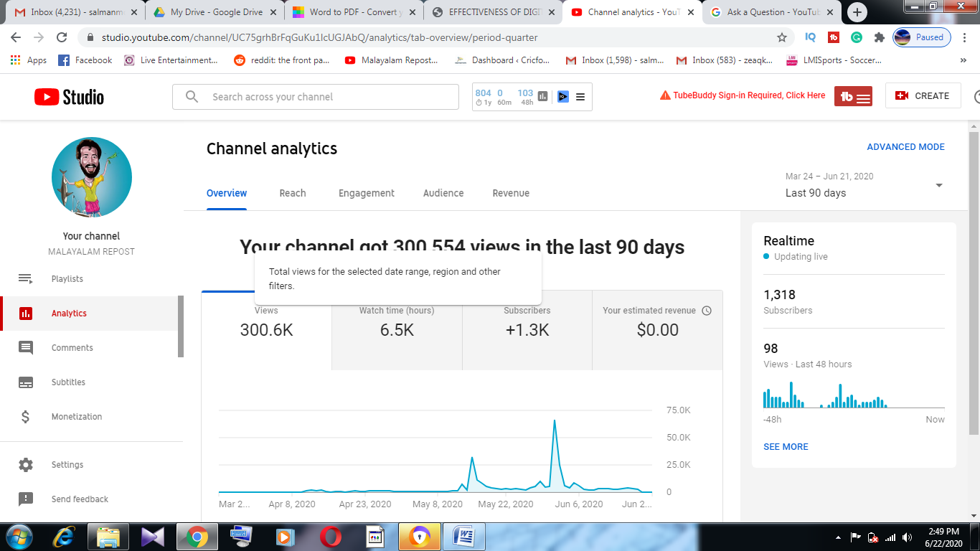Bookmark this page with the star icon

pyautogui.click(x=782, y=37)
